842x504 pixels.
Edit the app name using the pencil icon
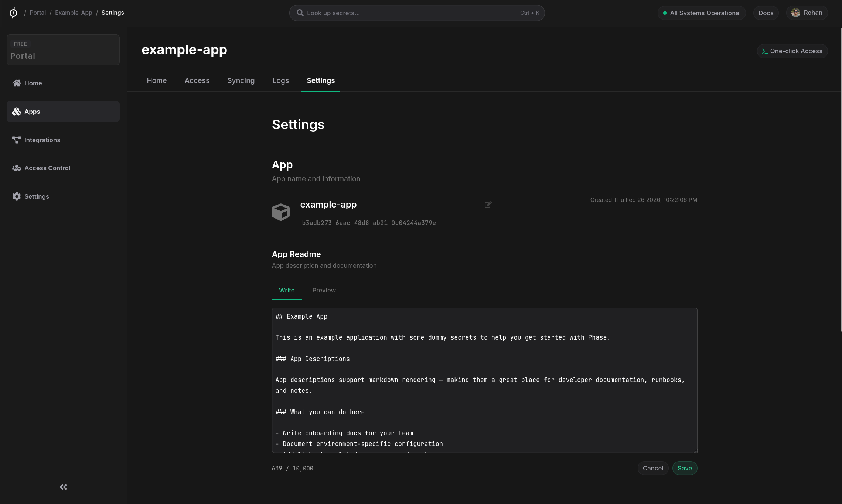tap(488, 205)
